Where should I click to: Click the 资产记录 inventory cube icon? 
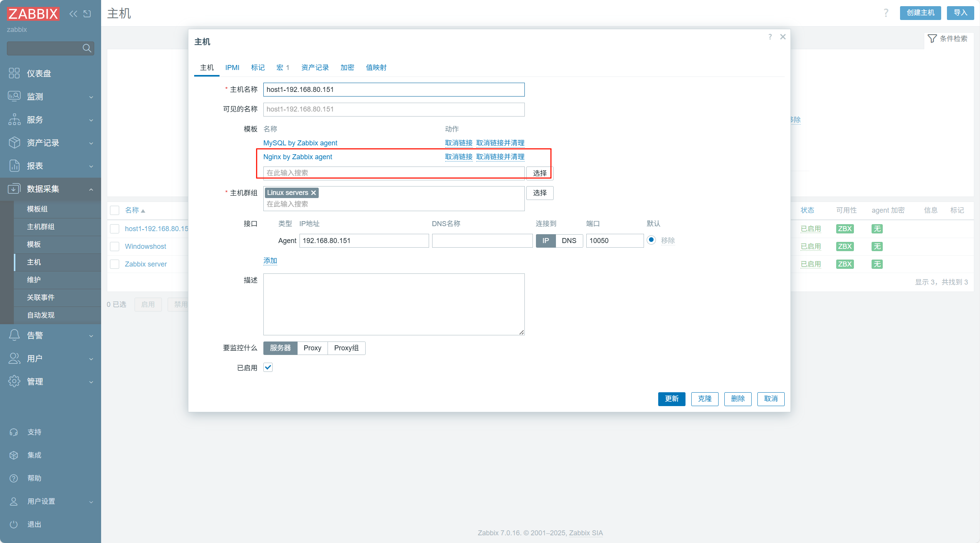(14, 142)
